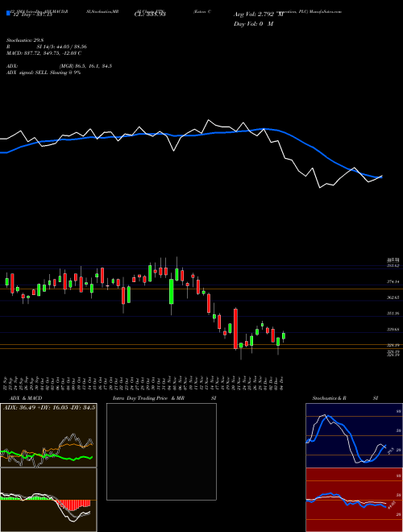Open the MACD histogram mini chart

point(48,500)
